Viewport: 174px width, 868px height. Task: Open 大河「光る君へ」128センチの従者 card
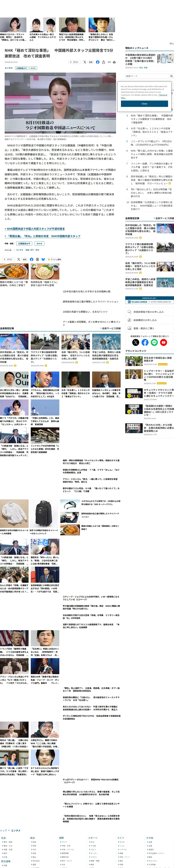coord(76,385)
